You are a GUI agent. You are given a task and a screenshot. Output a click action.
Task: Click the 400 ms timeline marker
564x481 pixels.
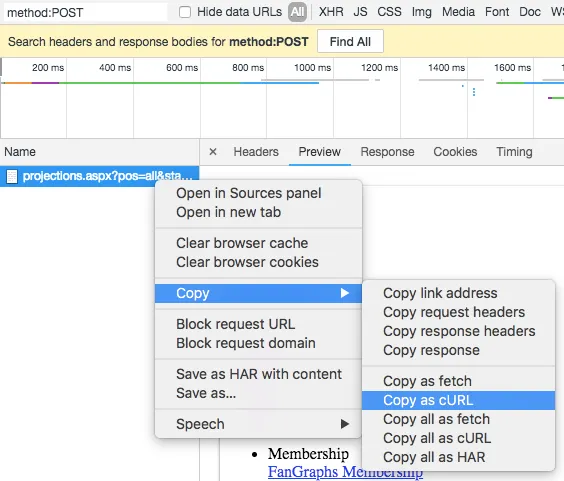[115, 68]
